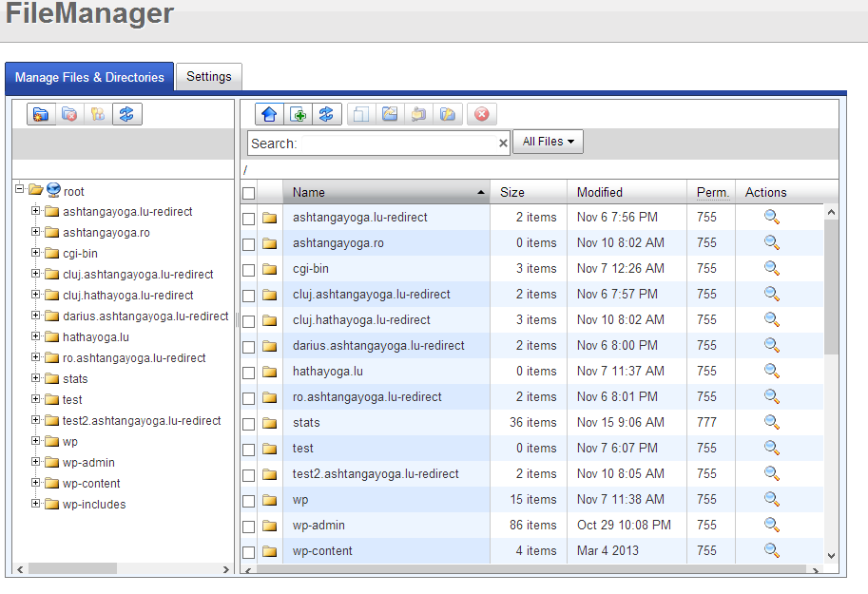Go to home directory using the home icon
This screenshot has width=868, height=594.
pyautogui.click(x=269, y=114)
